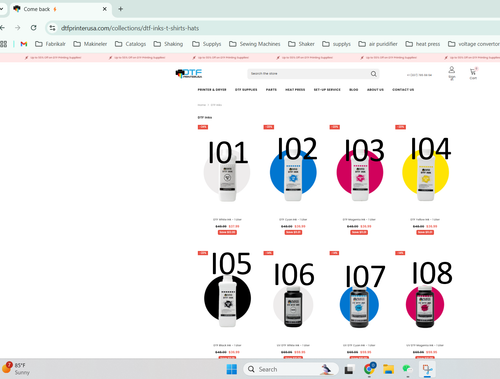Open File Explorer from the taskbar
Screen dimensions: 500x379
point(388,369)
